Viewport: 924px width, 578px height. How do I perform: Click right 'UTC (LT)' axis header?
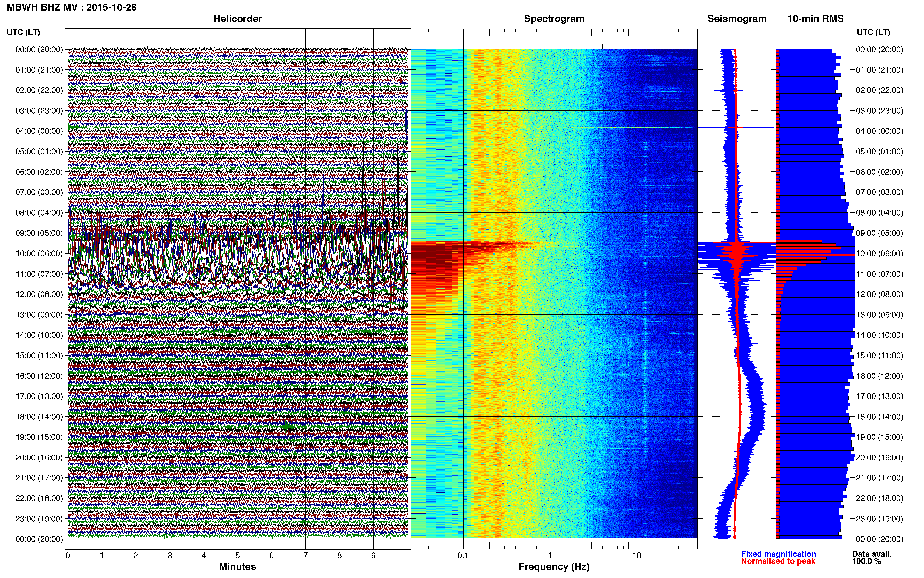point(873,32)
